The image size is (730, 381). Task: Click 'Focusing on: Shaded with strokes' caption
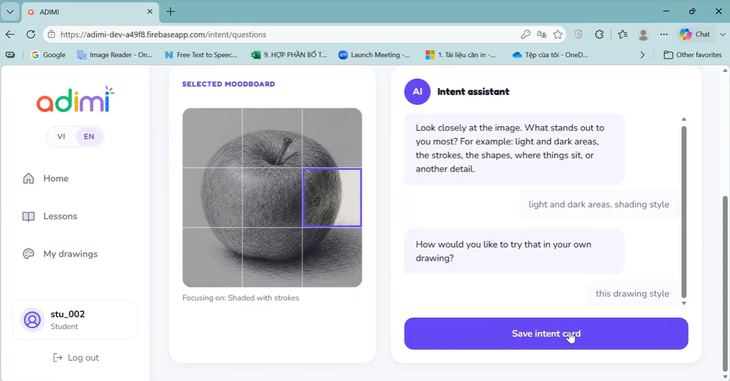(x=241, y=298)
